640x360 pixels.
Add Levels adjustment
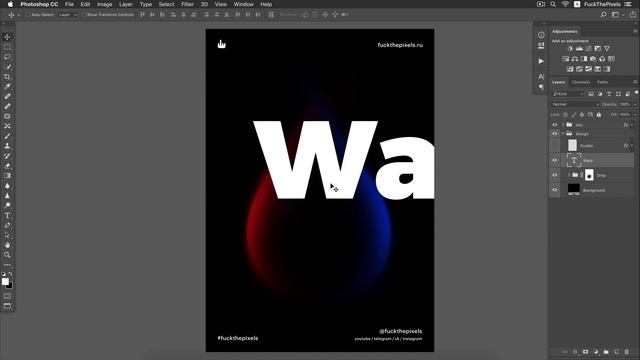pos(579,49)
